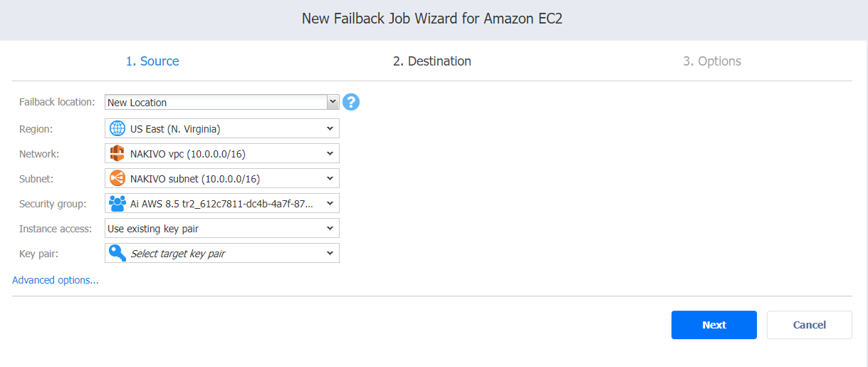Open the Key pair dropdown chevron
The image size is (868, 367).
pos(330,253)
